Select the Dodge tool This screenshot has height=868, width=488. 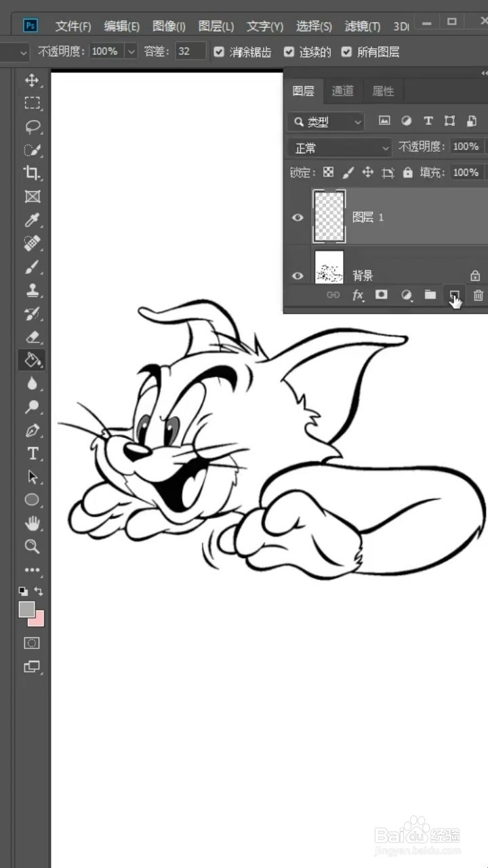[32, 407]
